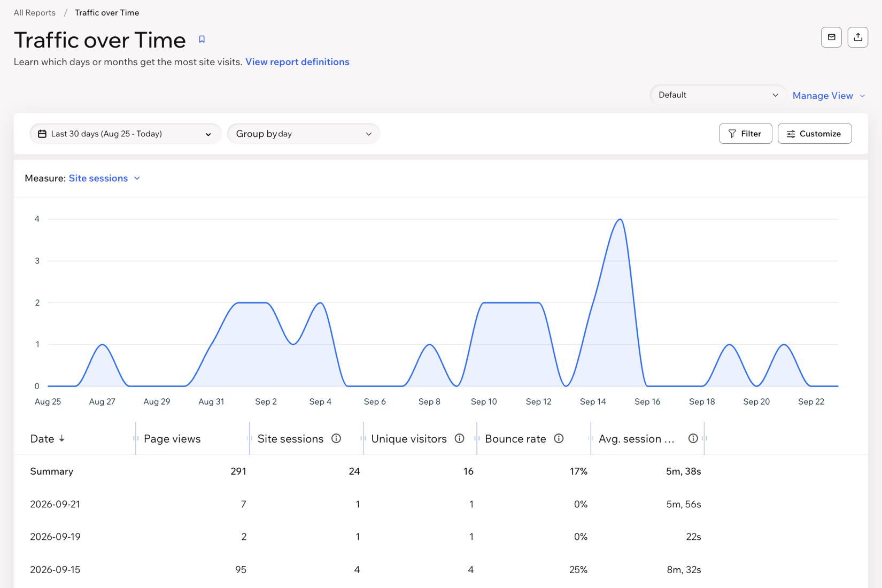
Task: Click the Summary row label
Action: point(52,471)
